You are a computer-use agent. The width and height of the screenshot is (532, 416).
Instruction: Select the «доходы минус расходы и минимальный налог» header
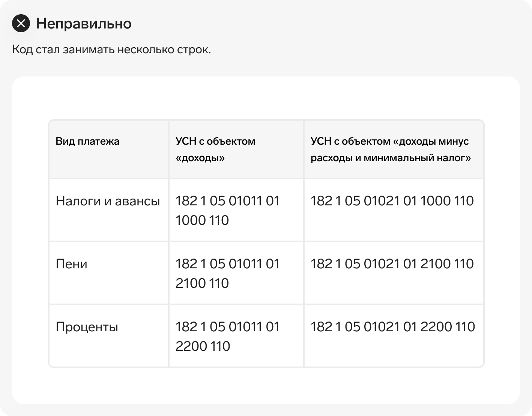coord(391,149)
